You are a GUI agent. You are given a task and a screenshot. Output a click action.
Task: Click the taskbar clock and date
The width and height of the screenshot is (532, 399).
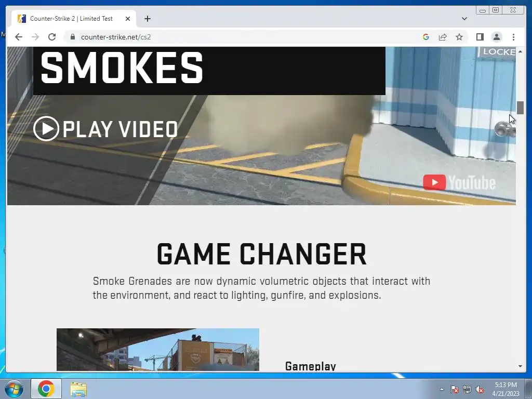[506, 389]
